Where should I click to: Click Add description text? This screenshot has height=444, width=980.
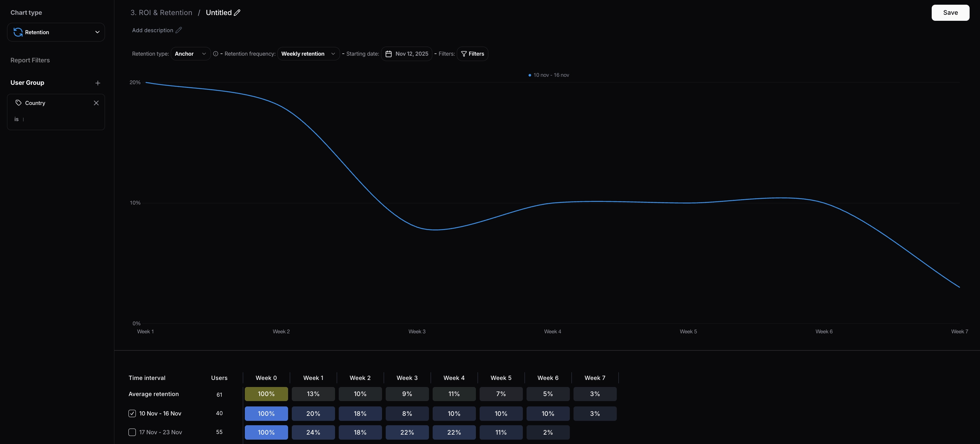(153, 31)
